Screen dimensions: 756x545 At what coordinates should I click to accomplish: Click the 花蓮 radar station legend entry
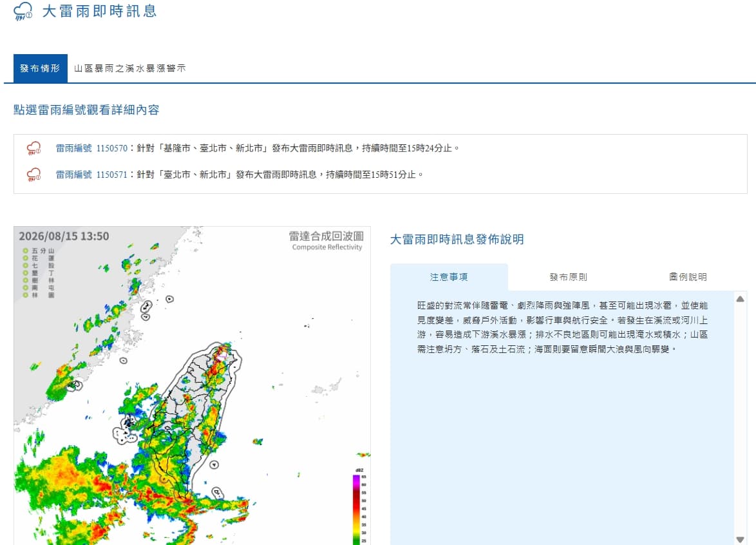(39, 258)
